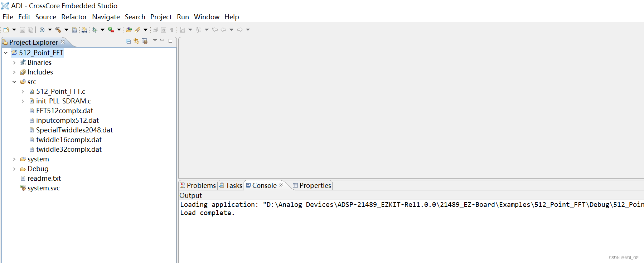The image size is (644, 263).
Task: Close the Project Explorer tab
Action: click(x=63, y=42)
